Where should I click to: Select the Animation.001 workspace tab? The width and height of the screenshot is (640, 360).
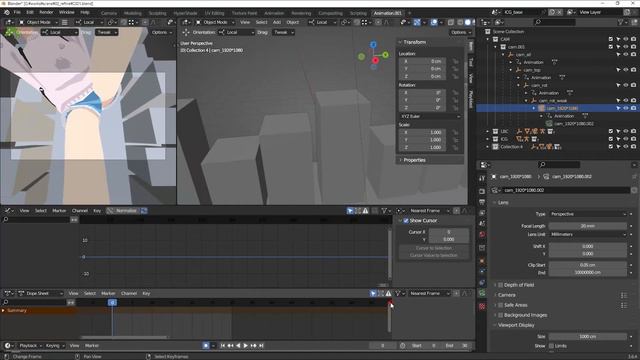[388, 13]
